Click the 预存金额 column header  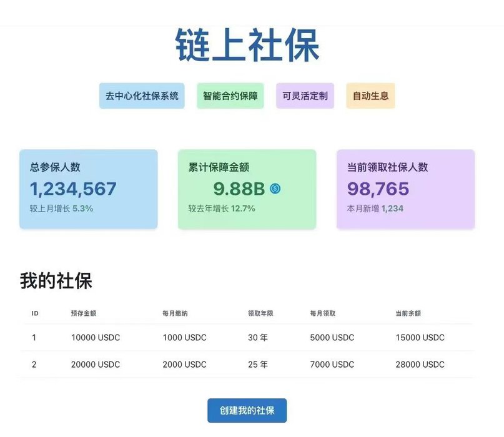[83, 313]
